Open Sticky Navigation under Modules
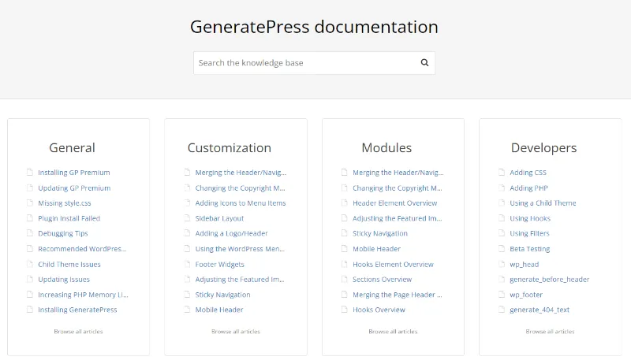This screenshot has height=364, width=631. point(380,233)
